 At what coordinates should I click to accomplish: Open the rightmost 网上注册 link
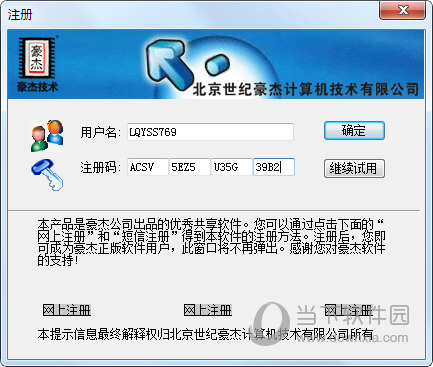coord(349,310)
